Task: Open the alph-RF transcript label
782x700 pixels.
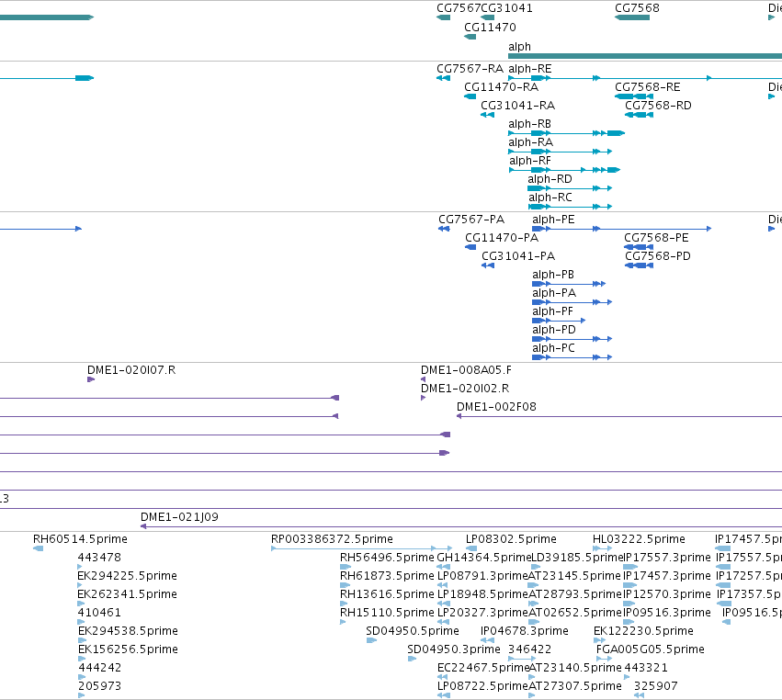Action: tap(529, 161)
